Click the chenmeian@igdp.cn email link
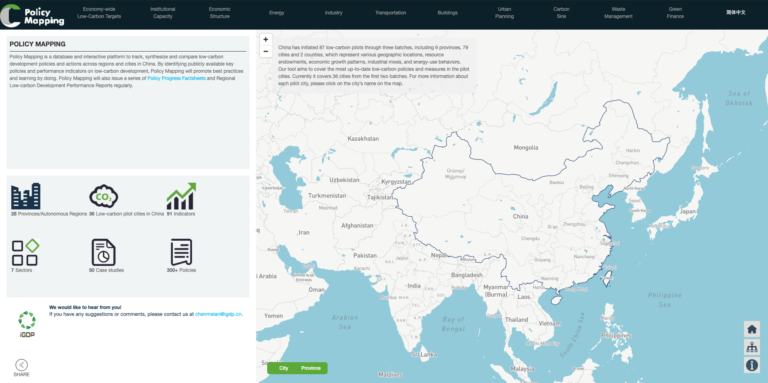The image size is (768, 383). [x=218, y=314]
